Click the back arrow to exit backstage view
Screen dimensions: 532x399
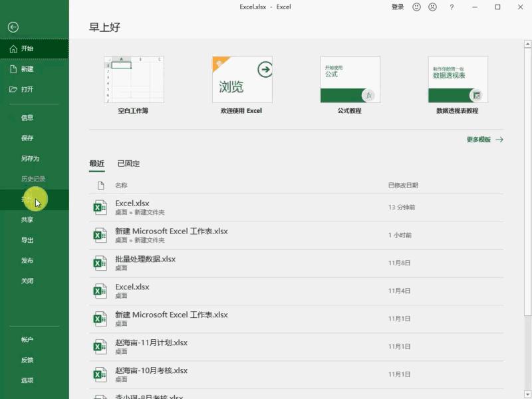[13, 27]
